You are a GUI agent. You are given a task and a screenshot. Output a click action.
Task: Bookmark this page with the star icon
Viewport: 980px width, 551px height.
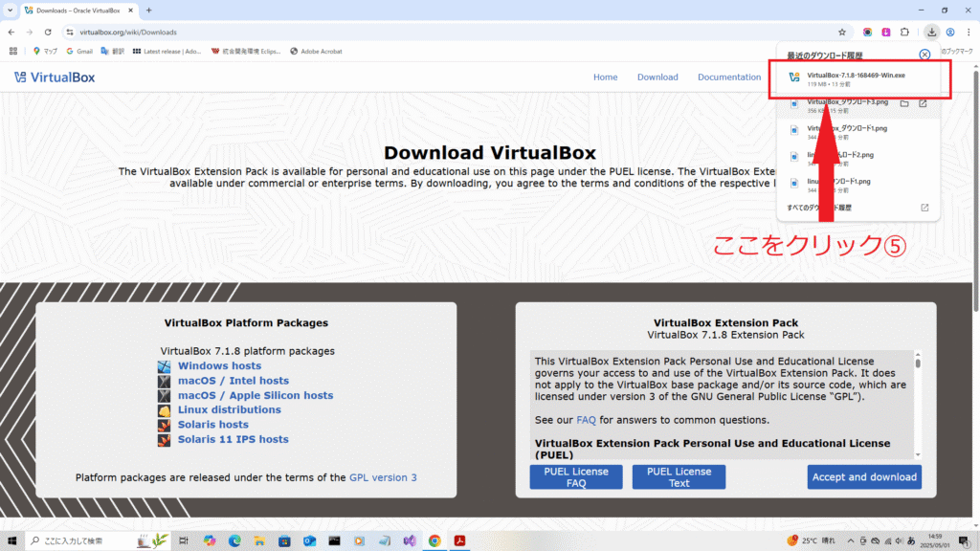pos(842,32)
